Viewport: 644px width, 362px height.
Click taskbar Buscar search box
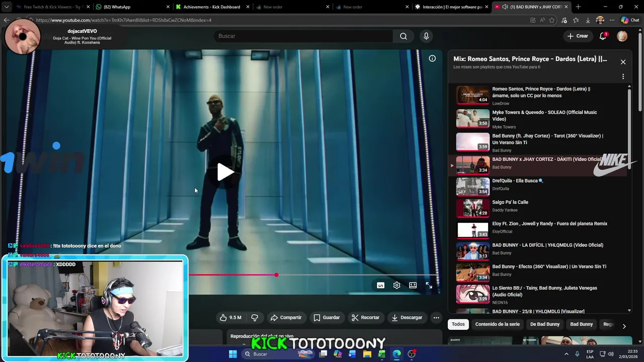coord(277,354)
